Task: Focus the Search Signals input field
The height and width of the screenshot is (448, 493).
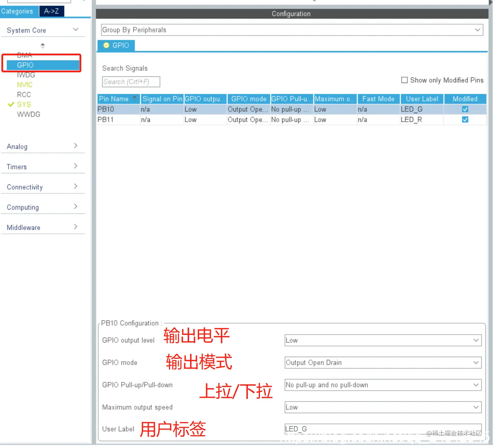Action: (131, 82)
